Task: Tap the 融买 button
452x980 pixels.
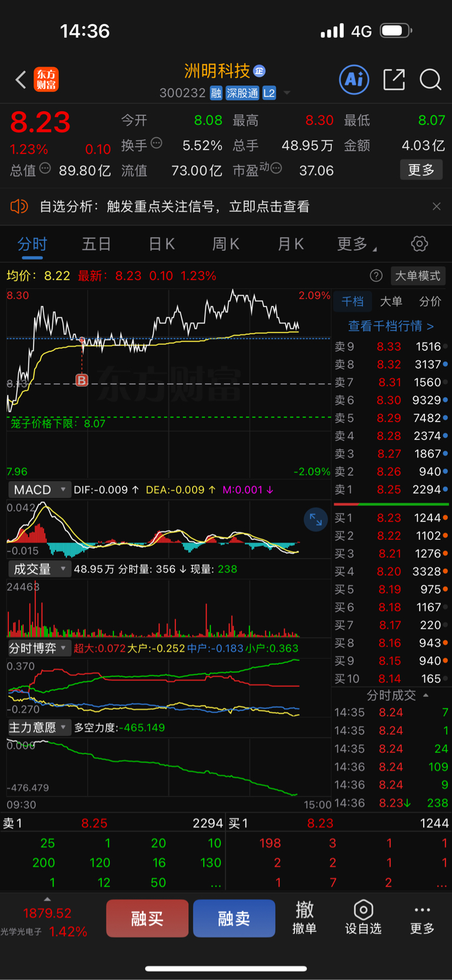Action: tap(147, 918)
